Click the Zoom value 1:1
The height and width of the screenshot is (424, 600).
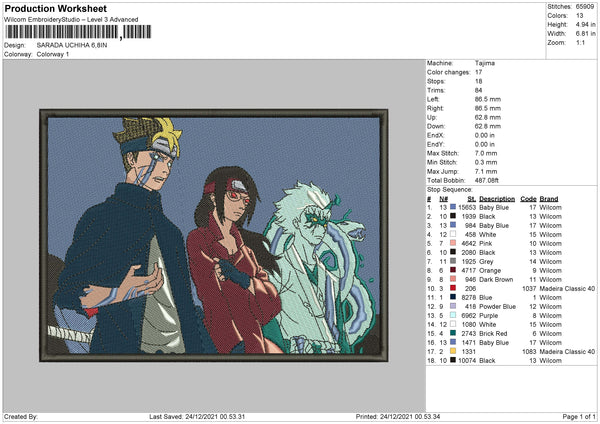[580, 42]
